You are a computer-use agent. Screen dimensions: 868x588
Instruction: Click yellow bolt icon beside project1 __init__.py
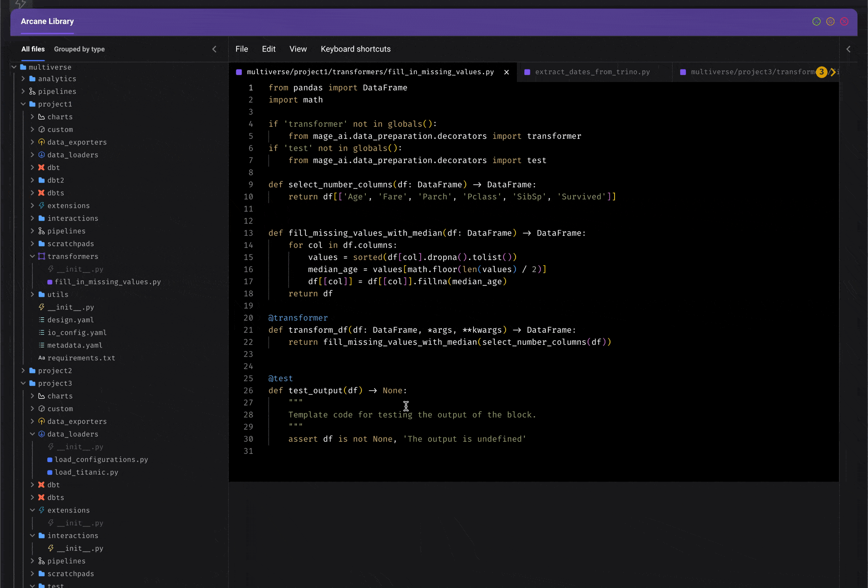[x=42, y=307]
